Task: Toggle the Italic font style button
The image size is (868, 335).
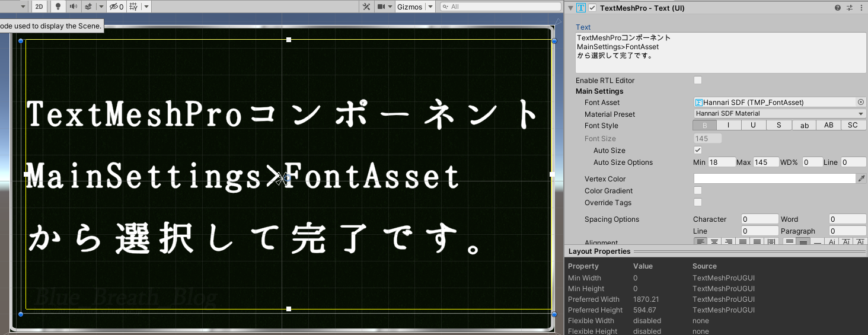Action: (729, 125)
